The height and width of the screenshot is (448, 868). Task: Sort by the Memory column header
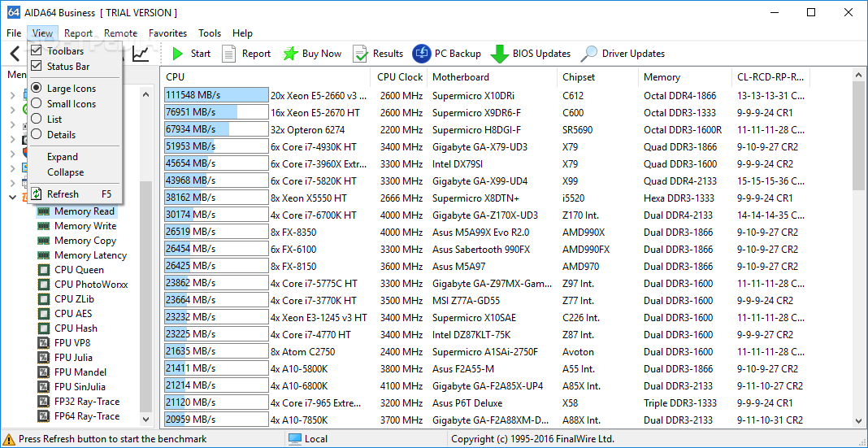[x=685, y=77]
